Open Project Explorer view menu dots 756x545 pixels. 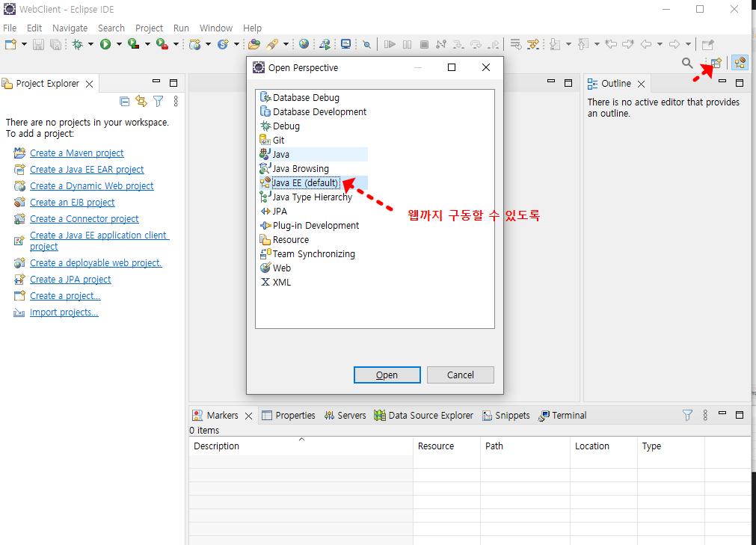tap(176, 101)
